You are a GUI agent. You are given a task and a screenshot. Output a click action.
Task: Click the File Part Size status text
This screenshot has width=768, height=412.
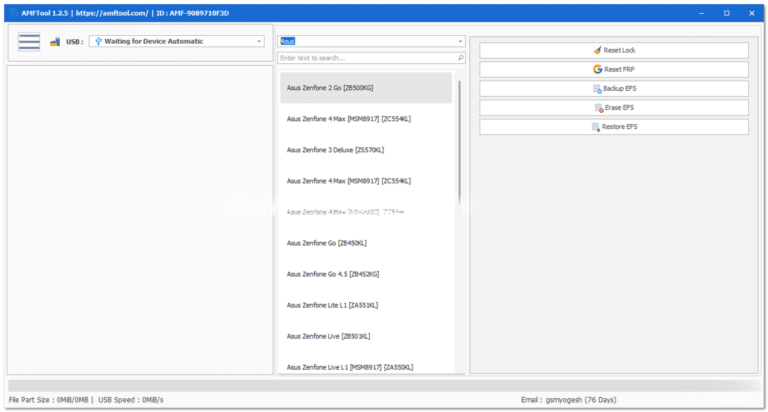48,400
